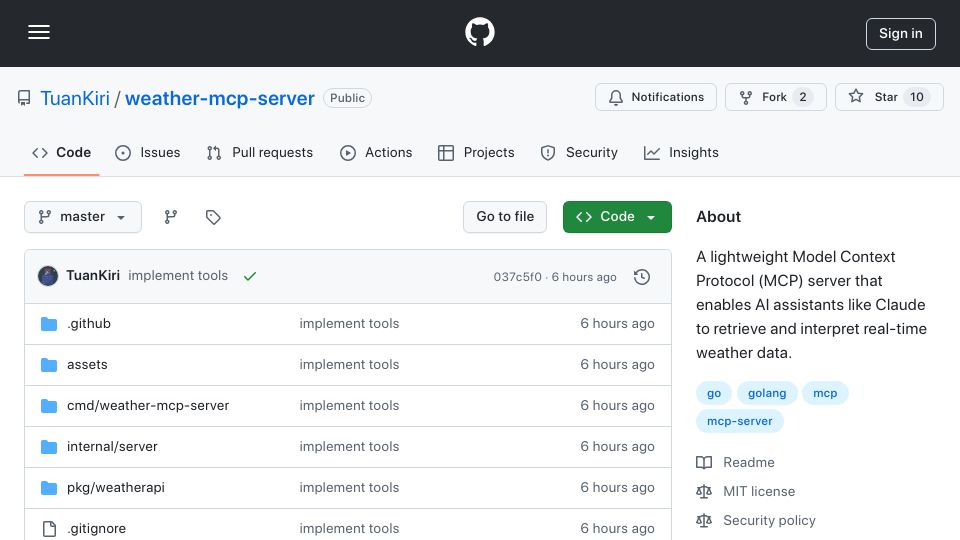Open commit author TuanKiri link

pos(93,276)
